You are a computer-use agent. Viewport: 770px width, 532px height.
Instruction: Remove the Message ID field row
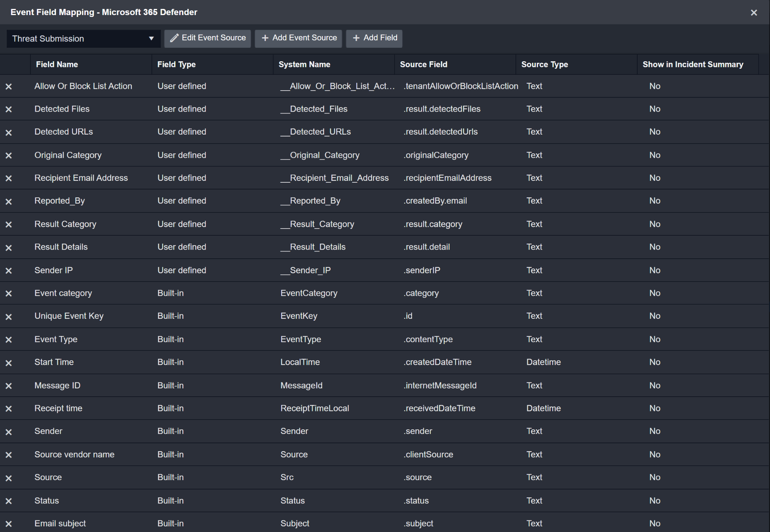pyautogui.click(x=9, y=386)
